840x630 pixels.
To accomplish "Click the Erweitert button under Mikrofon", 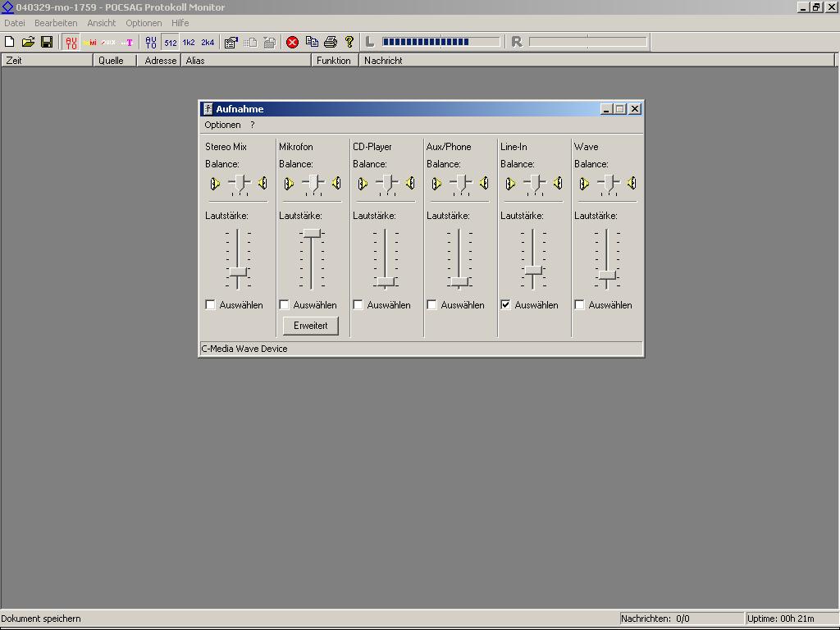I will (311, 326).
